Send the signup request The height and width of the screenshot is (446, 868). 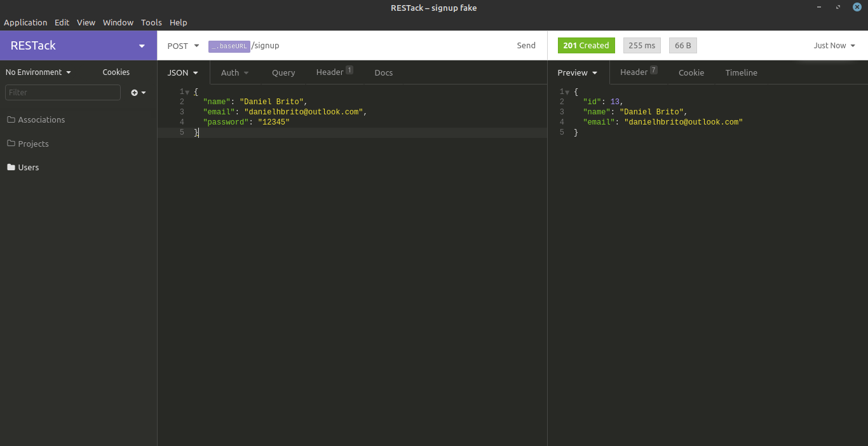click(x=526, y=46)
